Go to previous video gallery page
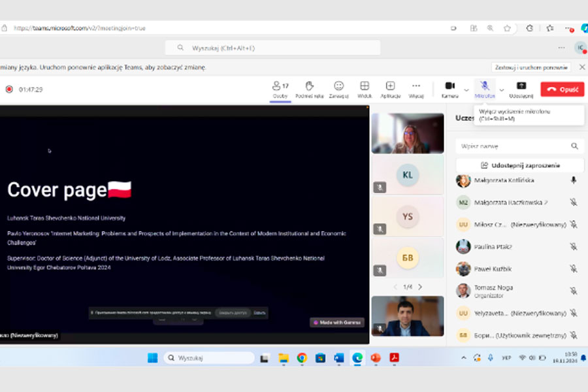 [395, 287]
